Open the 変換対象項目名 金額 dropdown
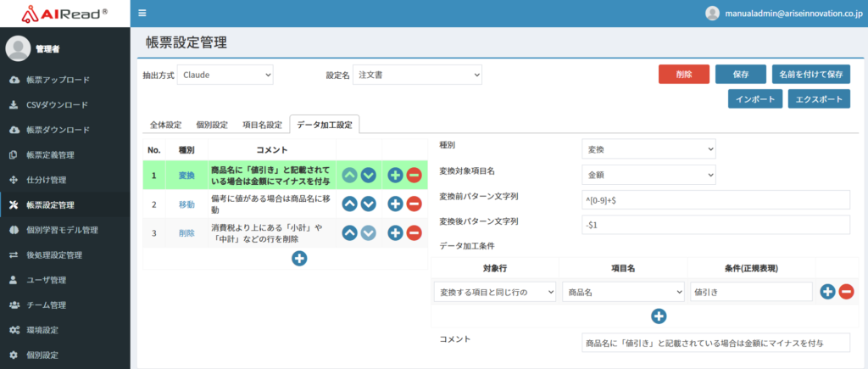This screenshot has height=369, width=868. click(x=648, y=175)
